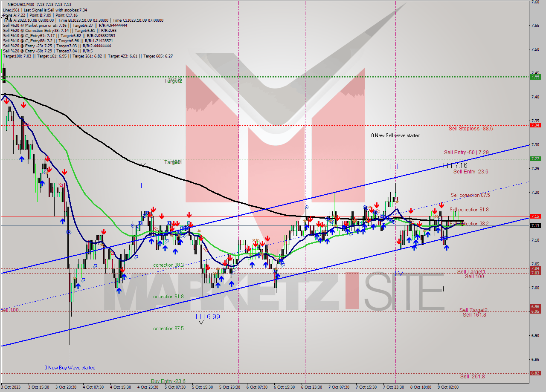546x392 pixels.
Task: Click the '4 Oct 15:30' time axis label
Action: [x=121, y=387]
